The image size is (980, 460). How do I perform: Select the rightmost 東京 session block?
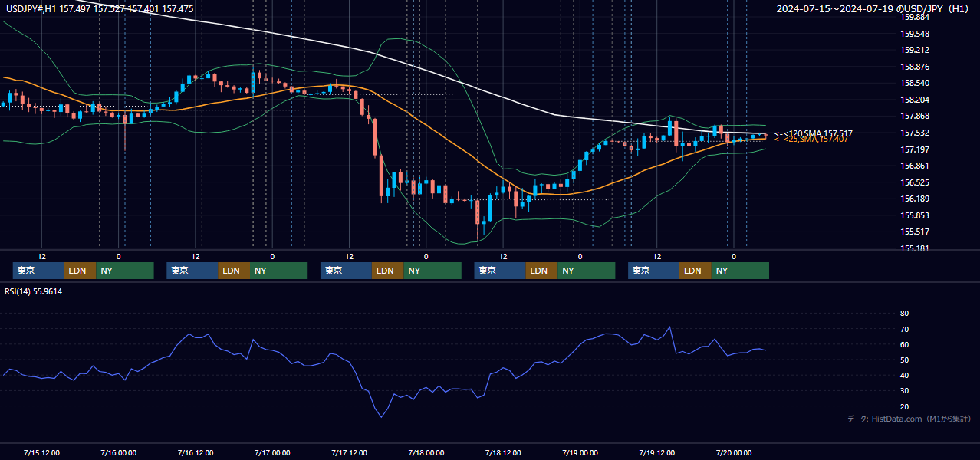[653, 271]
